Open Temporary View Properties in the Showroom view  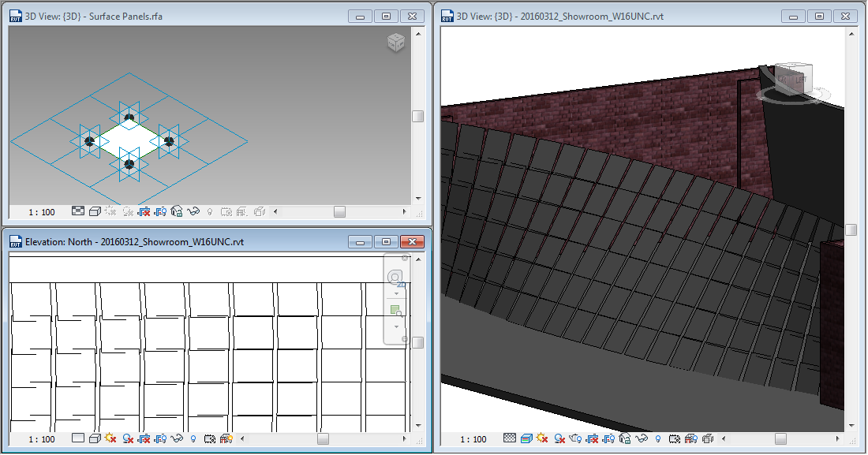tap(675, 438)
